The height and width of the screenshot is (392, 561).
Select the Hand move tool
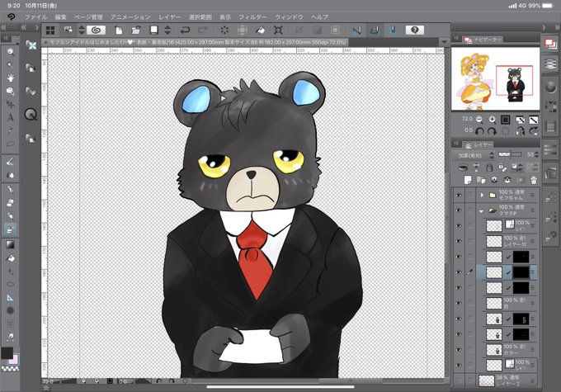pos(11,78)
